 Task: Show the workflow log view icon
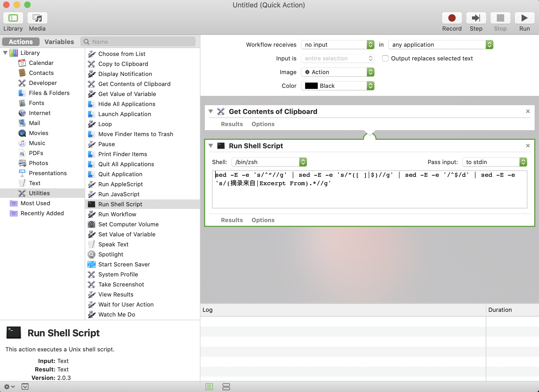pos(209,387)
